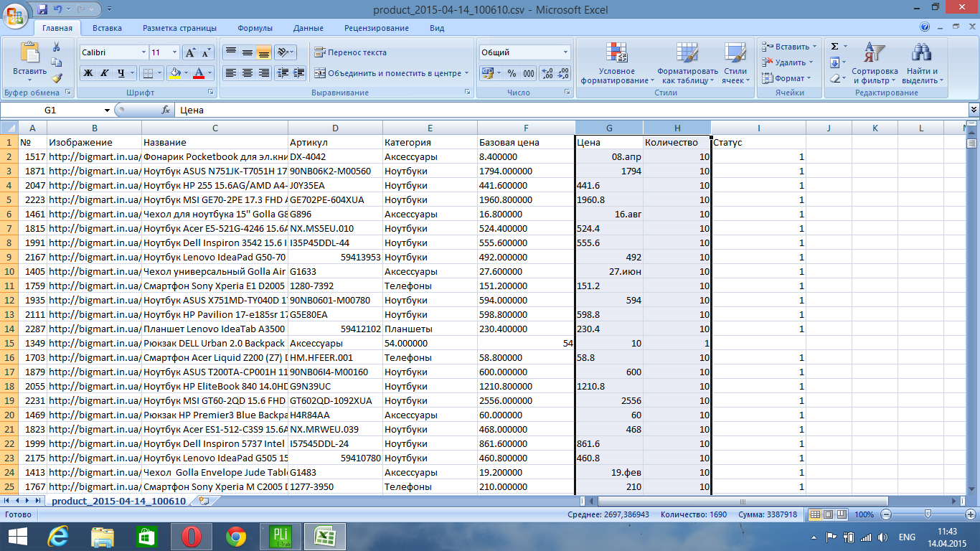Open Условное форматирование menu
This screenshot has height=551, width=980.
[616, 63]
